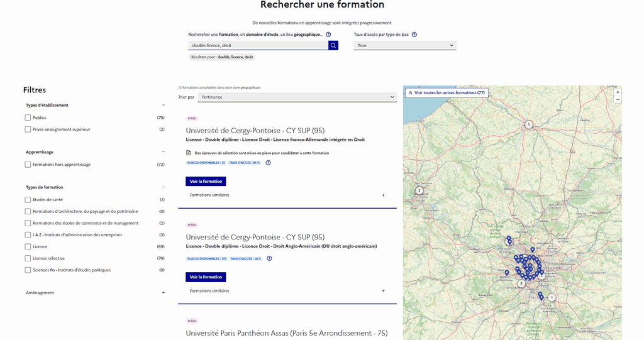Check écoles de commerce et de management filter
Viewport: 644px width, 340px height.
pos(28,223)
